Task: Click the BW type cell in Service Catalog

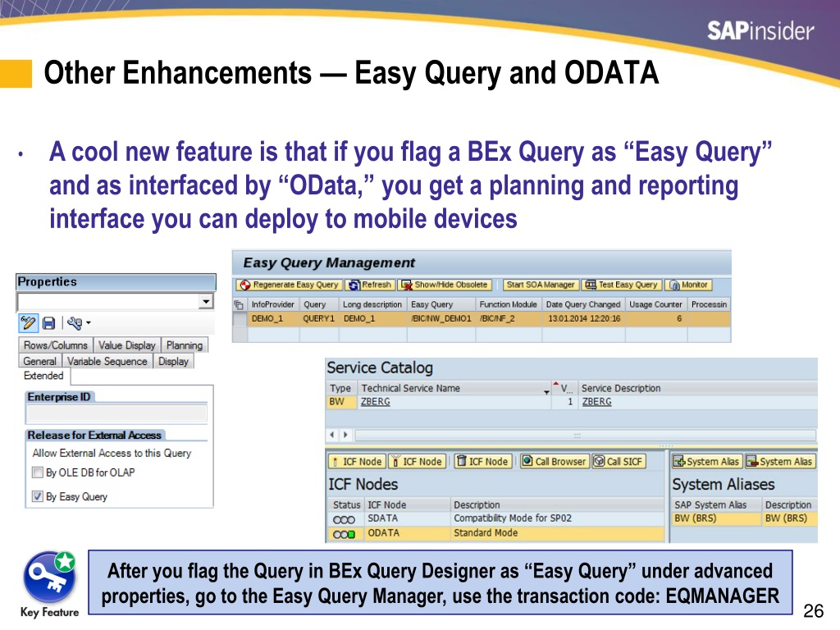Action: point(341,402)
